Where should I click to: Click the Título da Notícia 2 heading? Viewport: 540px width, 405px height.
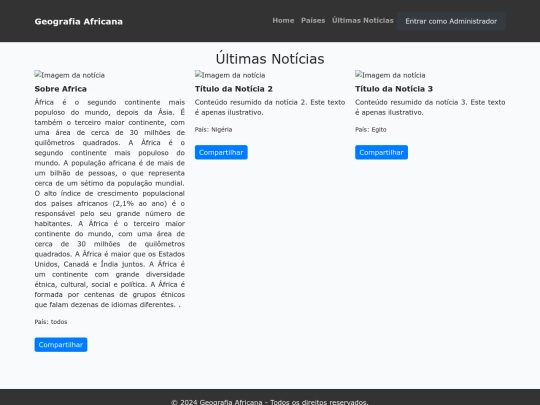coord(233,89)
